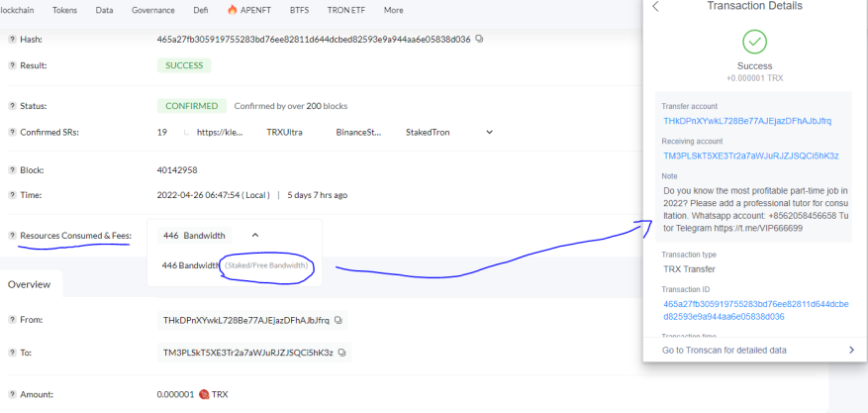Open Transfer account address link in panel
868x413 pixels.
click(747, 121)
